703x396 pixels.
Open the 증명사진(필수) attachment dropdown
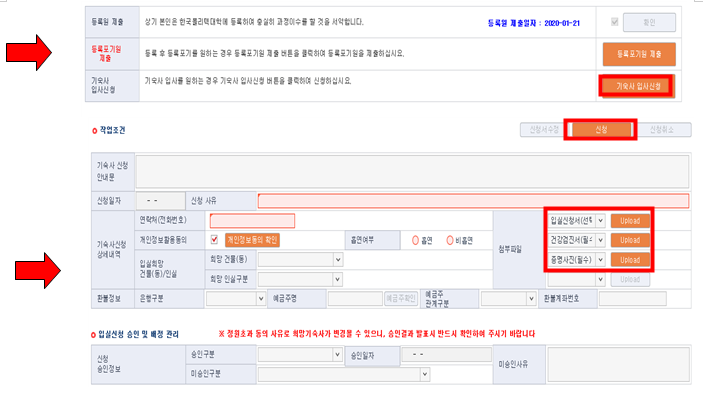pos(576,260)
